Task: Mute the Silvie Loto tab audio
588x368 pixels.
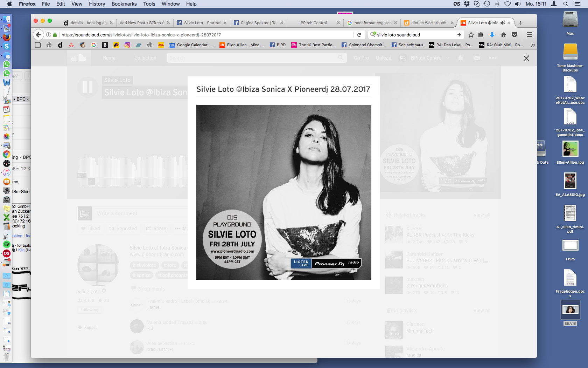Action: point(503,23)
